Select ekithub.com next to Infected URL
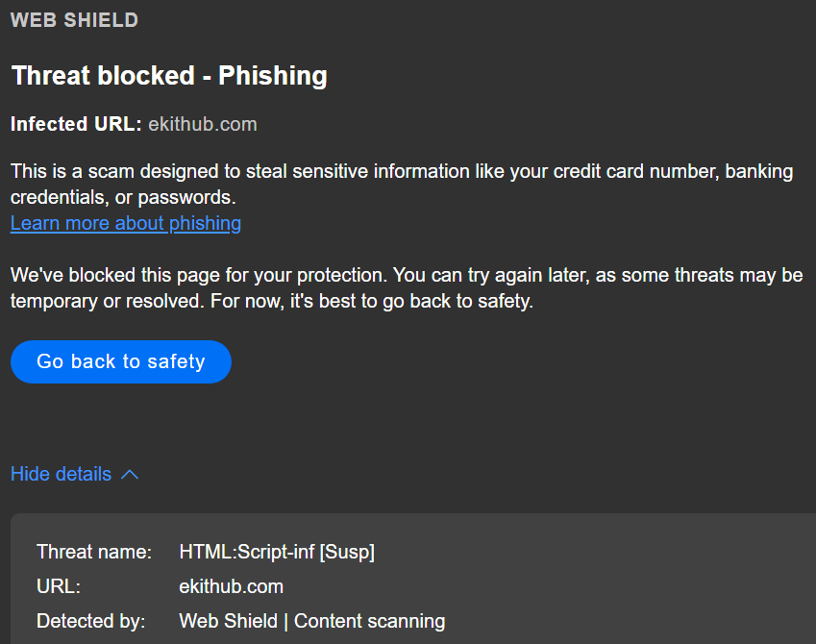This screenshot has height=644, width=816. (203, 124)
